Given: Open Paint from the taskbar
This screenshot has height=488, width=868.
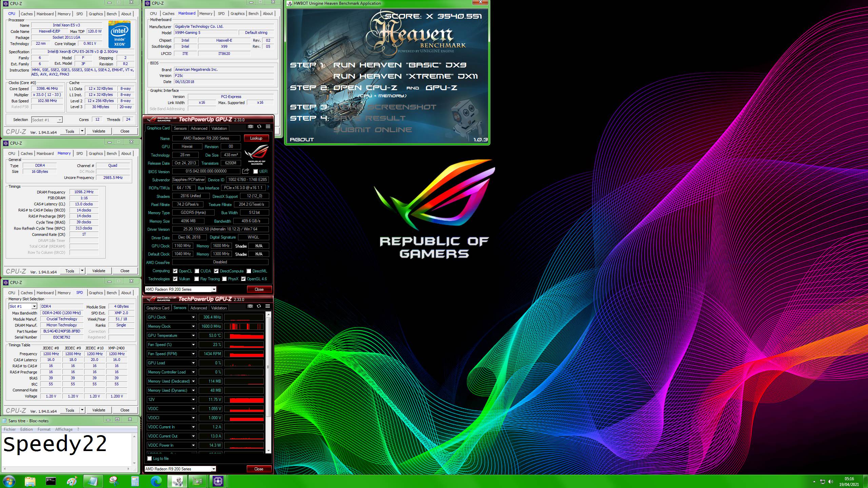Looking at the screenshot, I should tap(72, 481).
